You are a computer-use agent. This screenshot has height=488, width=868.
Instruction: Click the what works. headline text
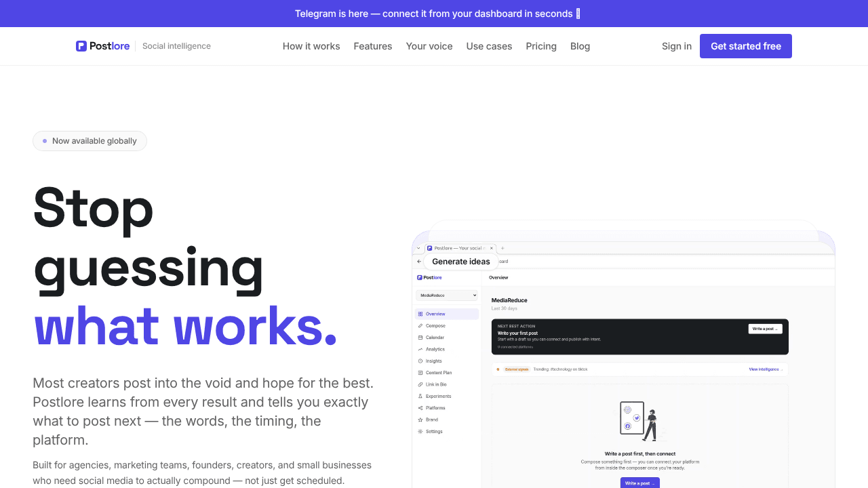[186, 327]
